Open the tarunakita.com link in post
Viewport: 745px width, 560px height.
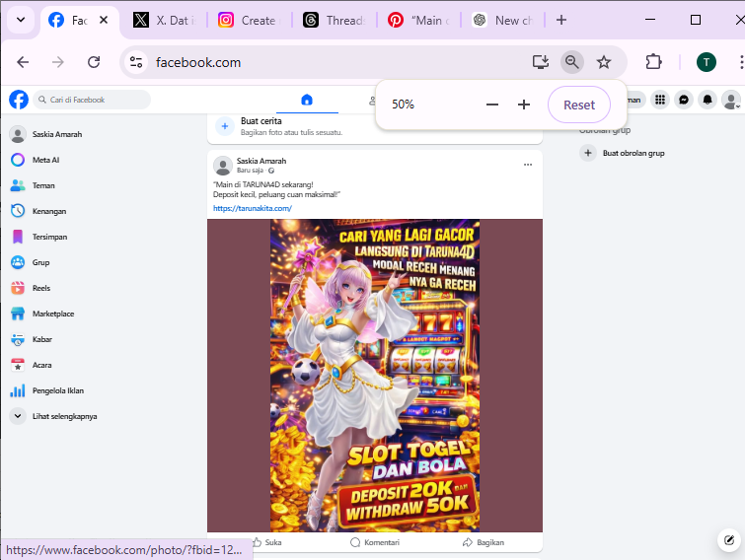(x=253, y=208)
